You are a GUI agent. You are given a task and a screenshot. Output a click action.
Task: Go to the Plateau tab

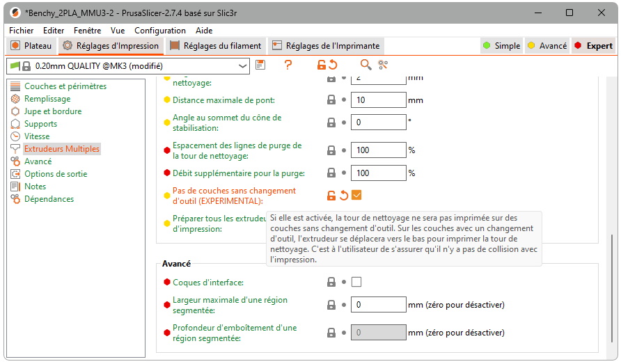click(32, 46)
